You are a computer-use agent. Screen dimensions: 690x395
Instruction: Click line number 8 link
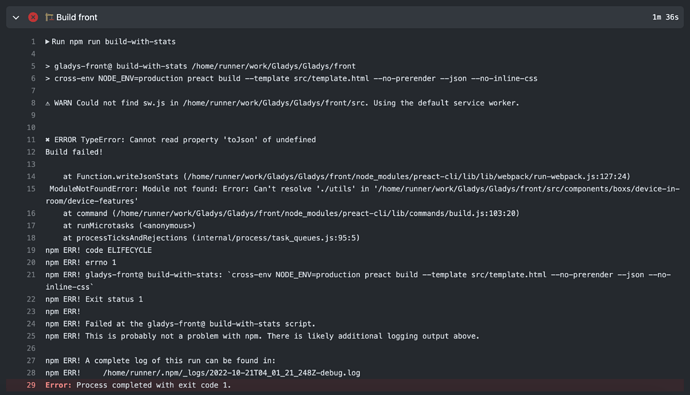click(33, 103)
